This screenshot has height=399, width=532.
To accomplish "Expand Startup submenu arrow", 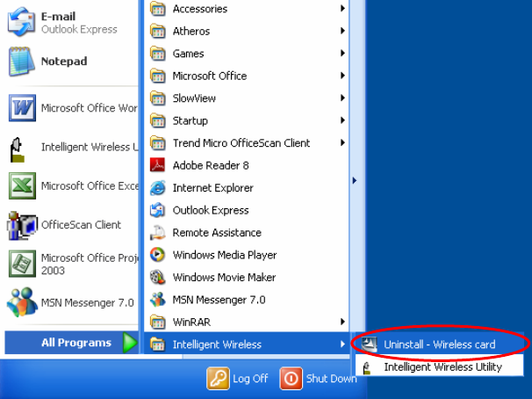I will [x=342, y=120].
